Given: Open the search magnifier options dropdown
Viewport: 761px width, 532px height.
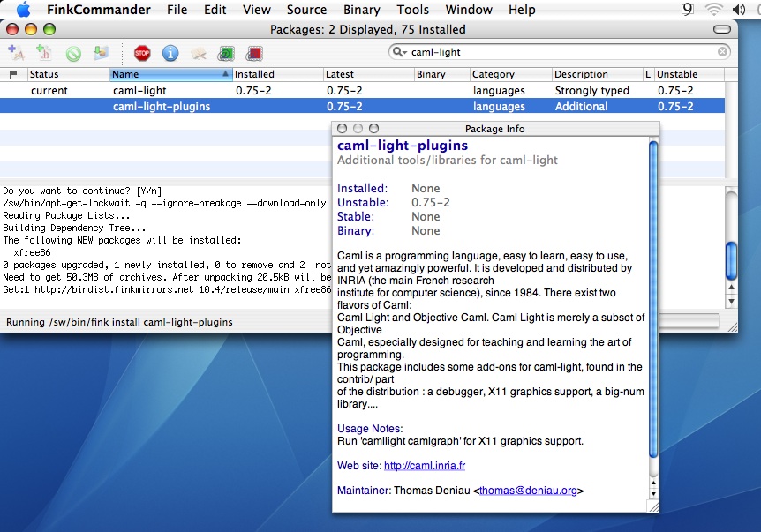Looking at the screenshot, I should point(399,51).
